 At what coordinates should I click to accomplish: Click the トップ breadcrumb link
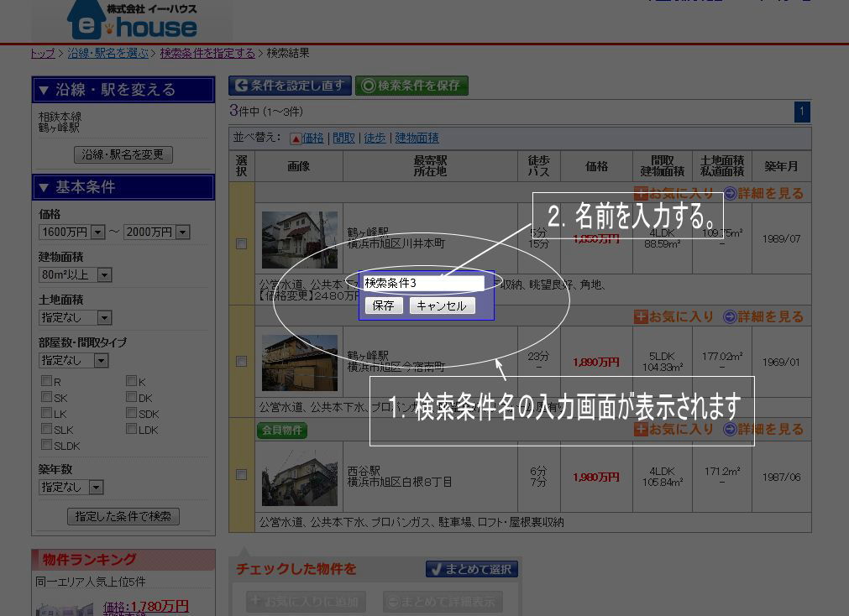[43, 53]
